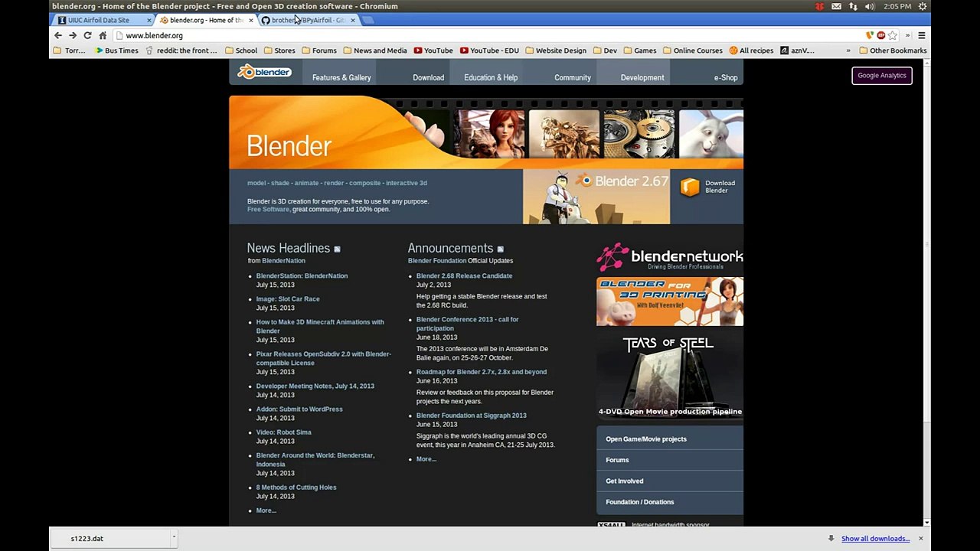Open the YouTube - EDU bookmark
The width and height of the screenshot is (980, 551).
(x=489, y=51)
